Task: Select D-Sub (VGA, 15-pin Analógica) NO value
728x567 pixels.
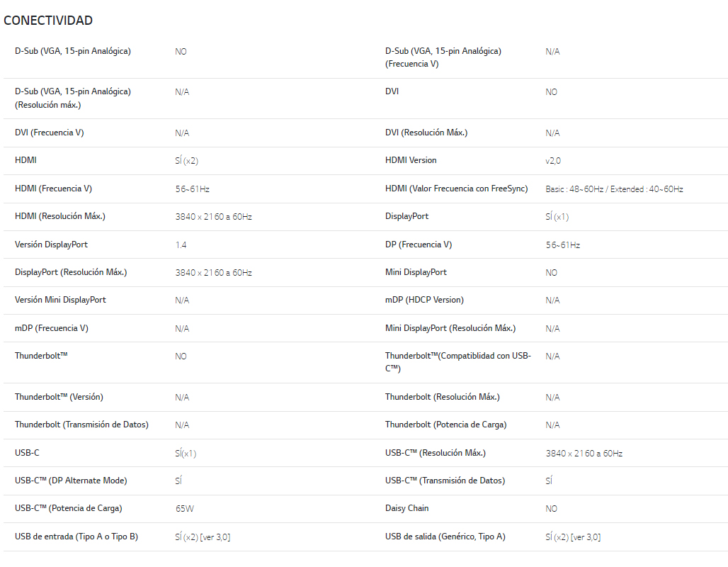Action: tap(181, 52)
